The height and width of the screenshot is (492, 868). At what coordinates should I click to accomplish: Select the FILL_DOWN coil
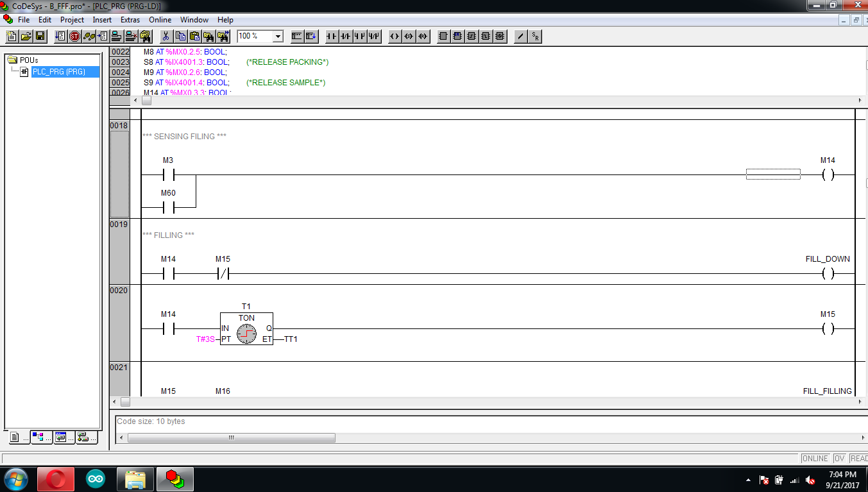pos(828,274)
